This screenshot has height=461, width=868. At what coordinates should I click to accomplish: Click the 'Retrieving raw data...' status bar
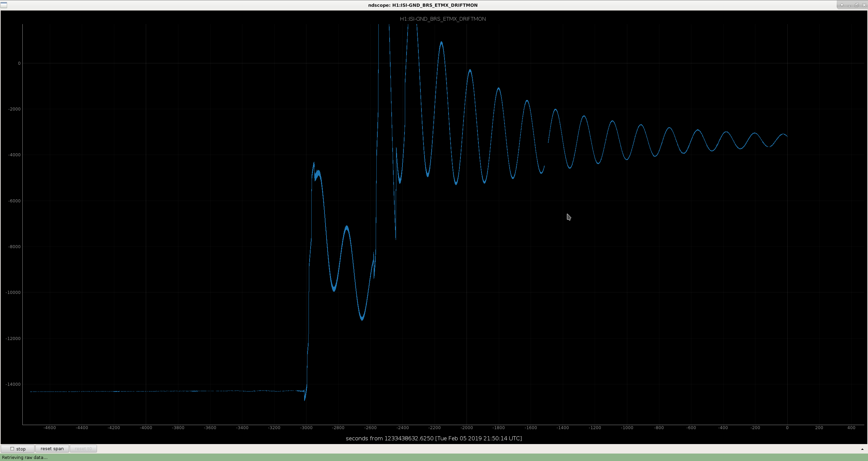pos(25,457)
